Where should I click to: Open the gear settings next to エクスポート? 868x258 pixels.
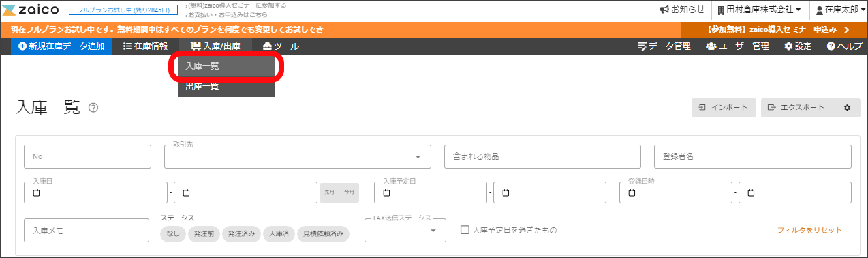click(x=847, y=108)
